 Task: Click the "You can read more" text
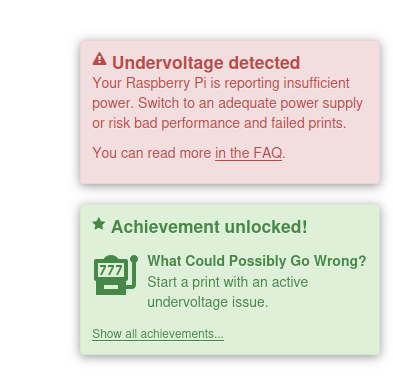(152, 153)
